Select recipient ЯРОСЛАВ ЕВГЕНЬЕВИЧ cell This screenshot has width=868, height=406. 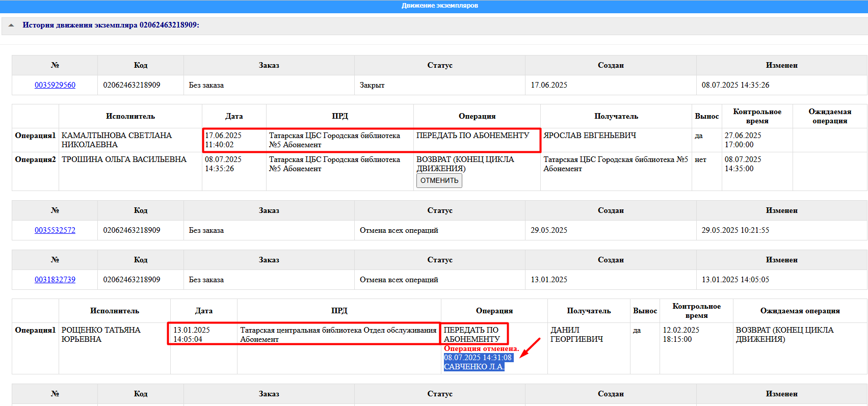click(590, 136)
